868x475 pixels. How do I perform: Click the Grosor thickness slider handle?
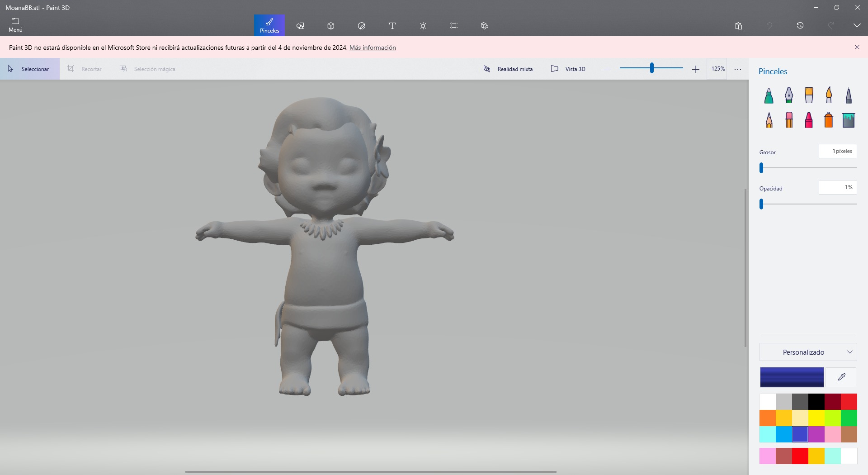[x=761, y=168]
